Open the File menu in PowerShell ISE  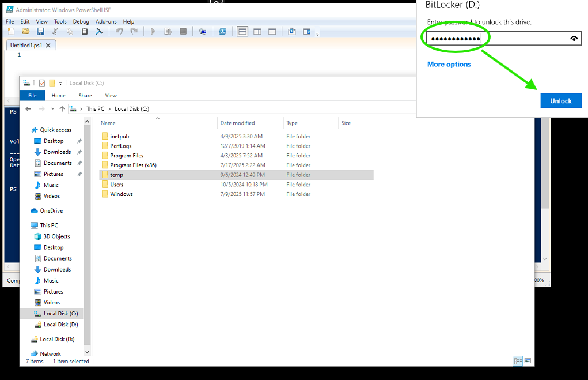click(10, 21)
